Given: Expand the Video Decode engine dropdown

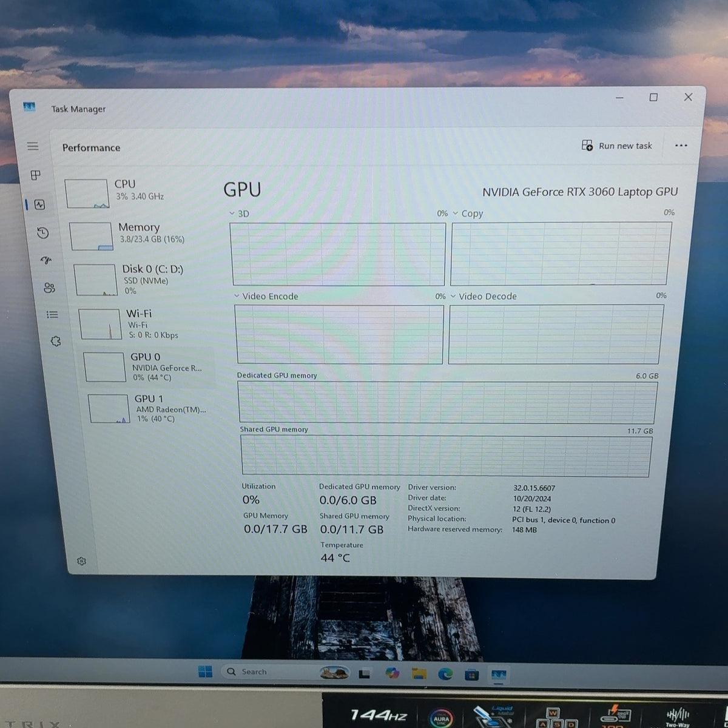Looking at the screenshot, I should [453, 296].
